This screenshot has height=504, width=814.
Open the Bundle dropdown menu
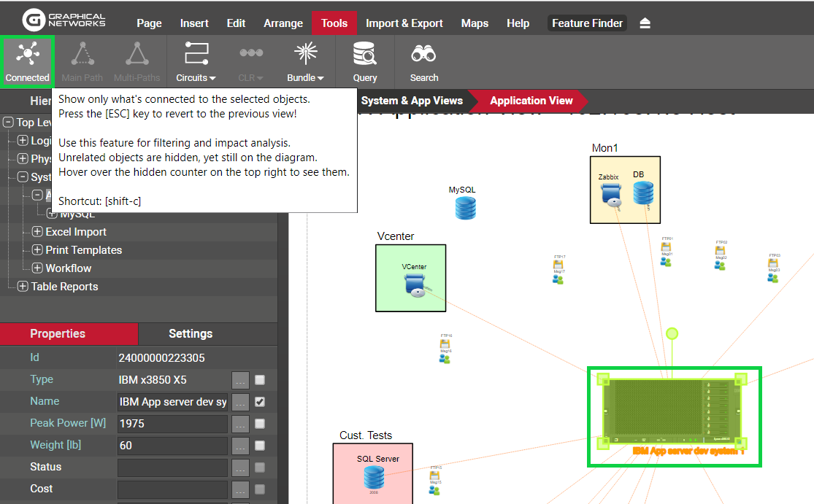click(305, 62)
